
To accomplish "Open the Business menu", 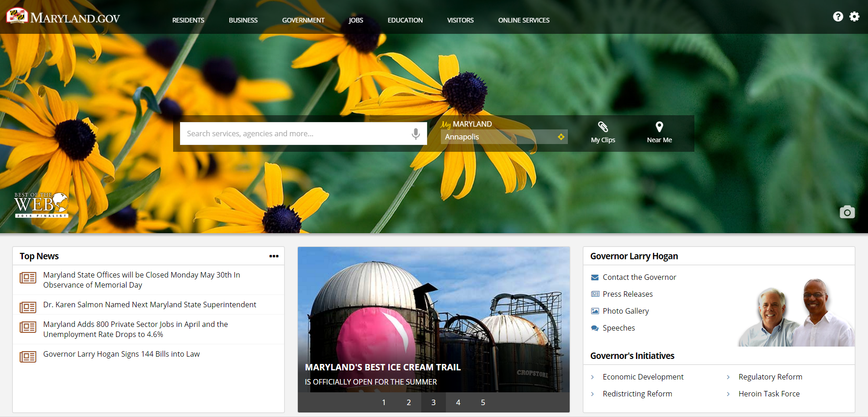I will pos(243,20).
